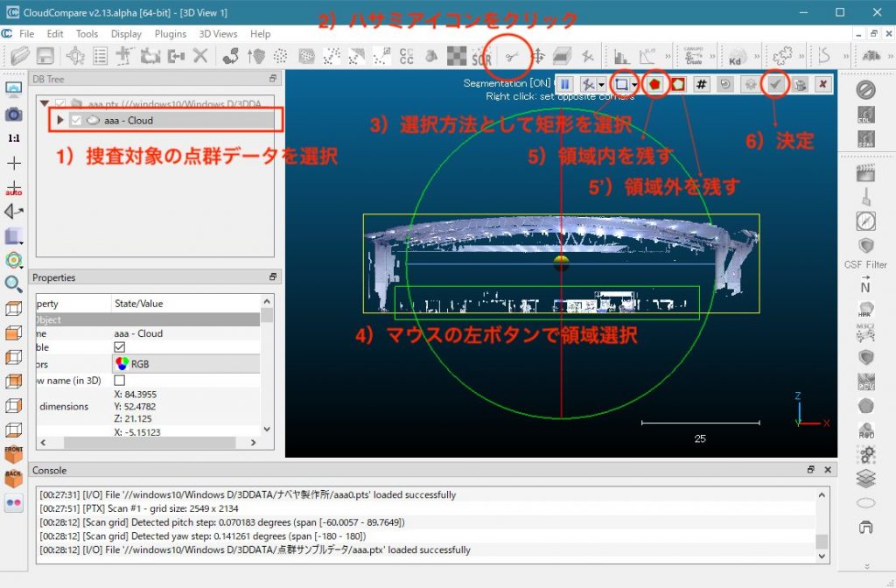
Task: Confirm segmentation with the checkmark icon
Action: (x=774, y=84)
